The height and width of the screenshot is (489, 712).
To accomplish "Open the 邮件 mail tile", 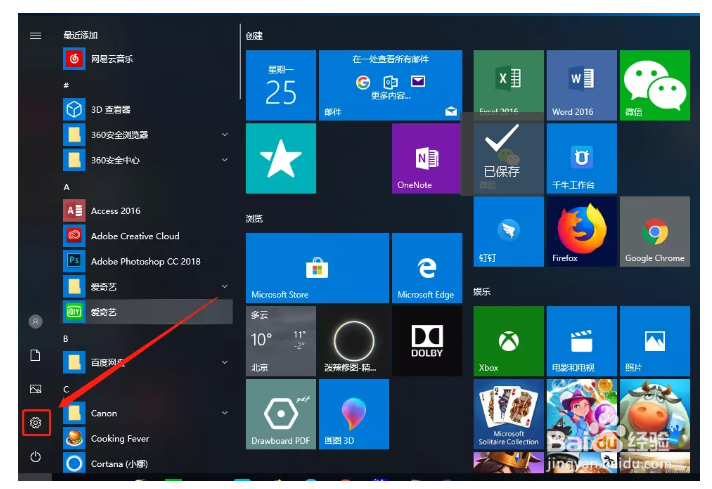I will coord(391,85).
